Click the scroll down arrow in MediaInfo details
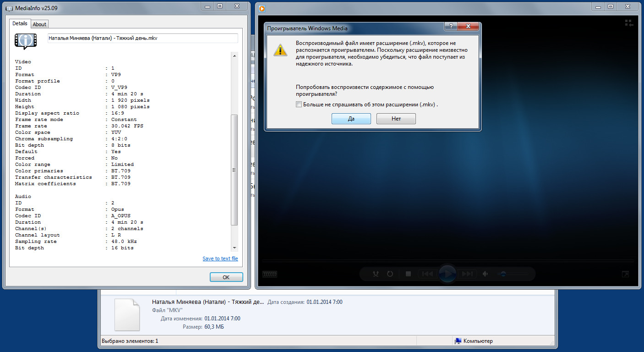Image resolution: width=644 pixels, height=352 pixels. click(235, 247)
